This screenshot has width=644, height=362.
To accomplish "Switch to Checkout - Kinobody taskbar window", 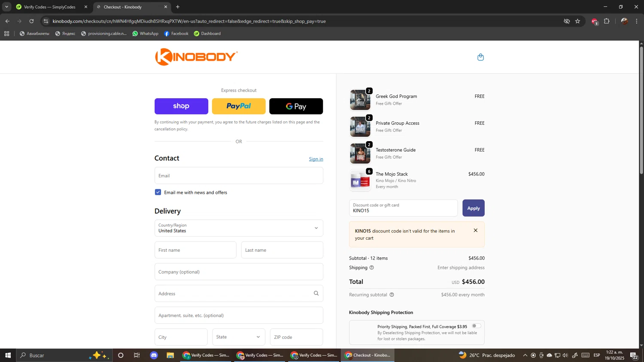I will click(x=368, y=355).
